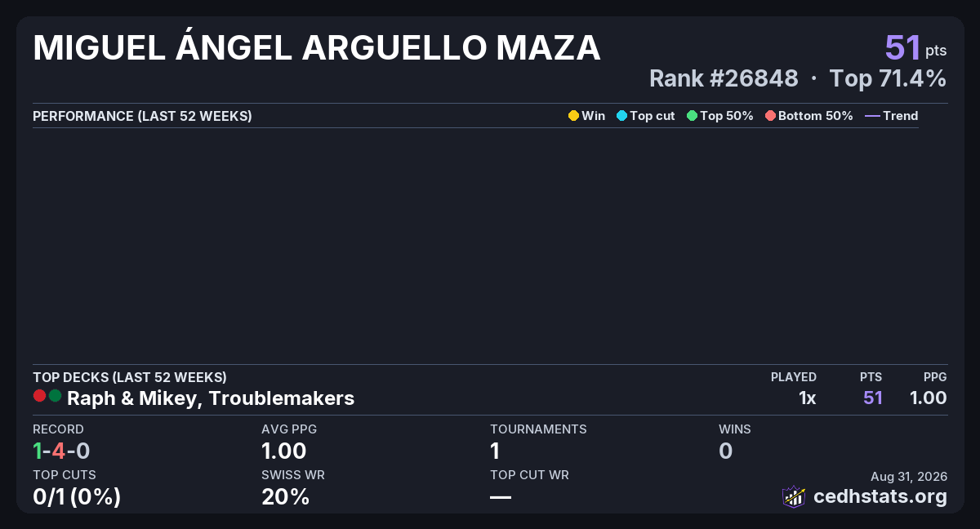980x529 pixels.
Task: Click the 1-4-0 record value
Action: (x=61, y=451)
